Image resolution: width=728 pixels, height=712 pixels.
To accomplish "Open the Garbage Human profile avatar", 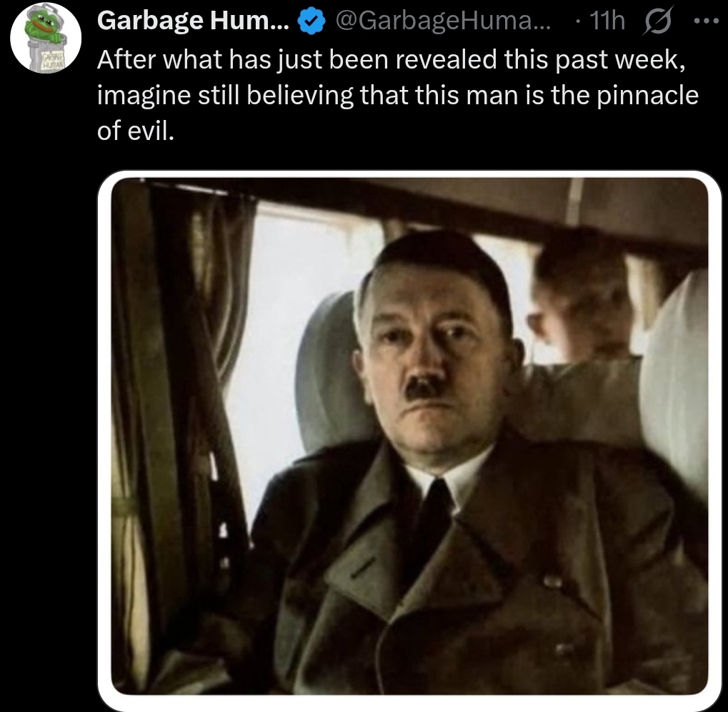I will [47, 37].
